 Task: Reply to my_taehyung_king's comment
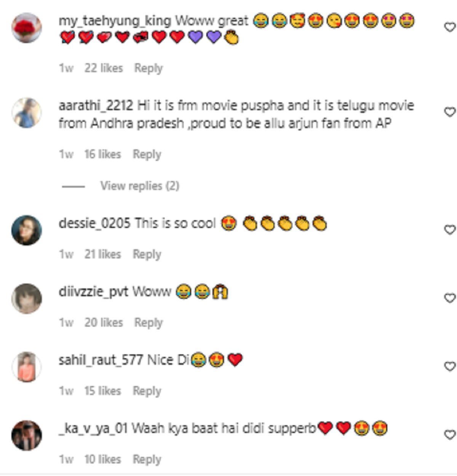click(149, 69)
